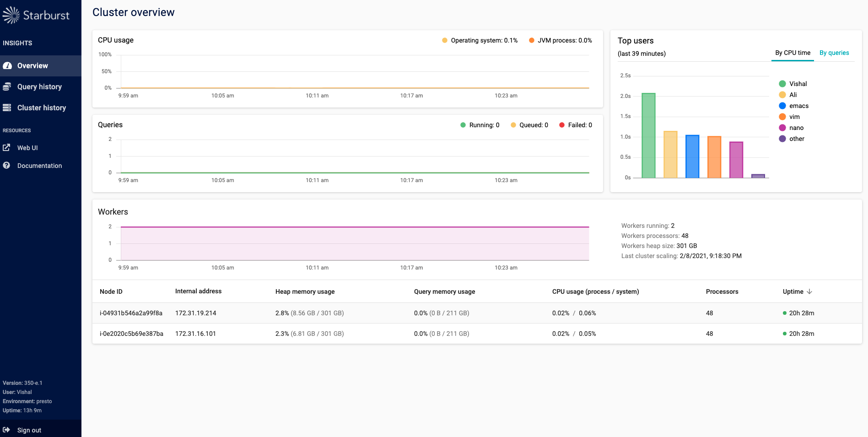Click the Uptime sort arrow icon
This screenshot has height=437, width=868.
pos(809,291)
